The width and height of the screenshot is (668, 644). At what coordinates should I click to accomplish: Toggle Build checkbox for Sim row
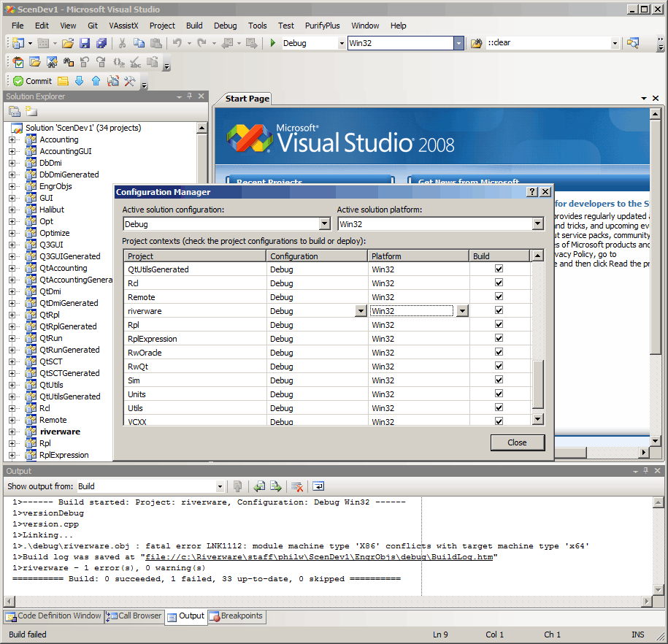coord(499,380)
